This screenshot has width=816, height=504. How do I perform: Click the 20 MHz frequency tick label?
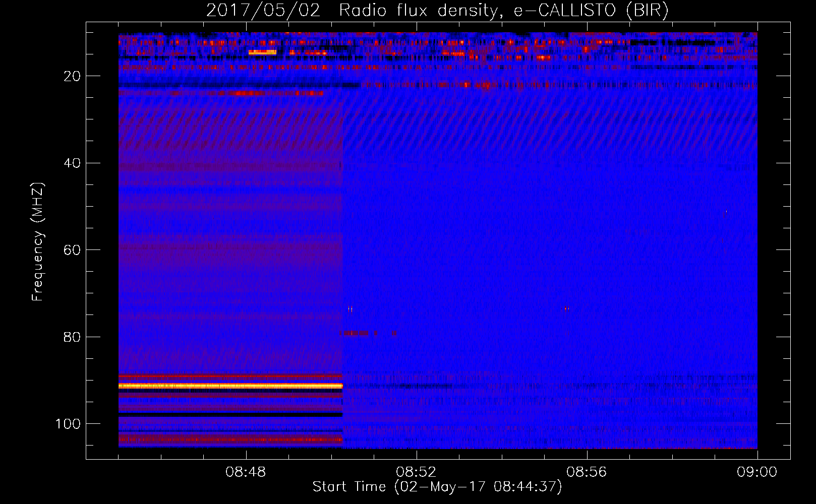72,76
